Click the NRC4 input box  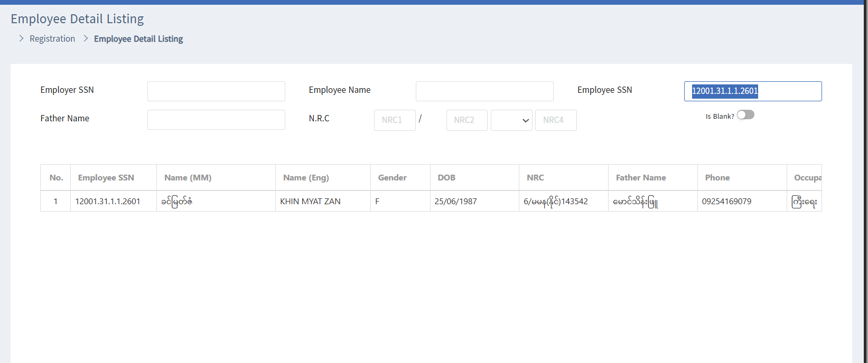(x=555, y=120)
